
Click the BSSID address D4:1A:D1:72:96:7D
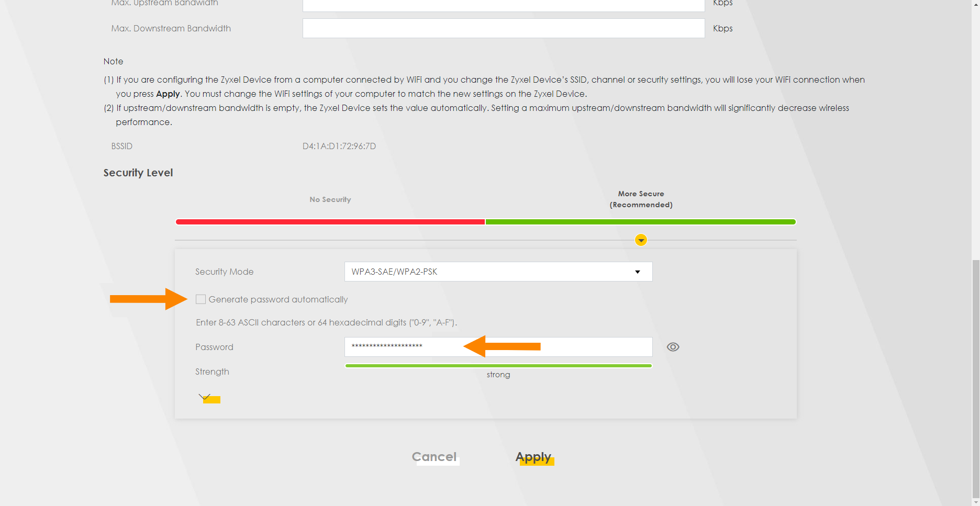339,146
